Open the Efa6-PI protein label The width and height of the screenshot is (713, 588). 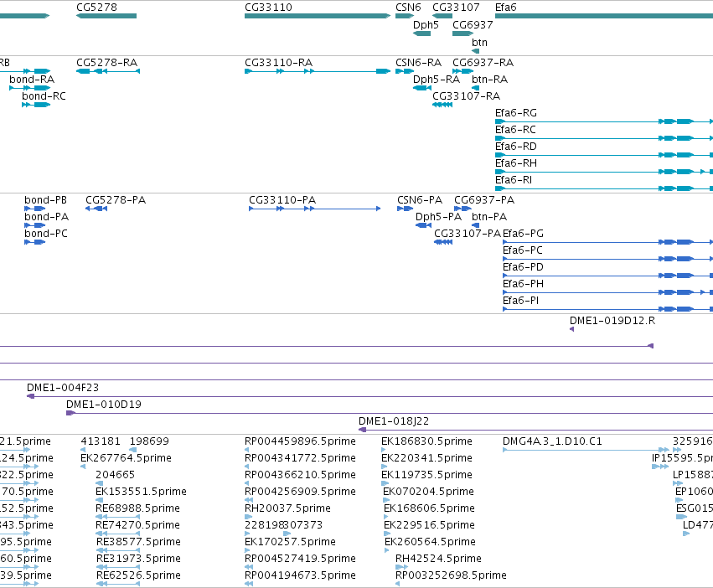tap(520, 301)
